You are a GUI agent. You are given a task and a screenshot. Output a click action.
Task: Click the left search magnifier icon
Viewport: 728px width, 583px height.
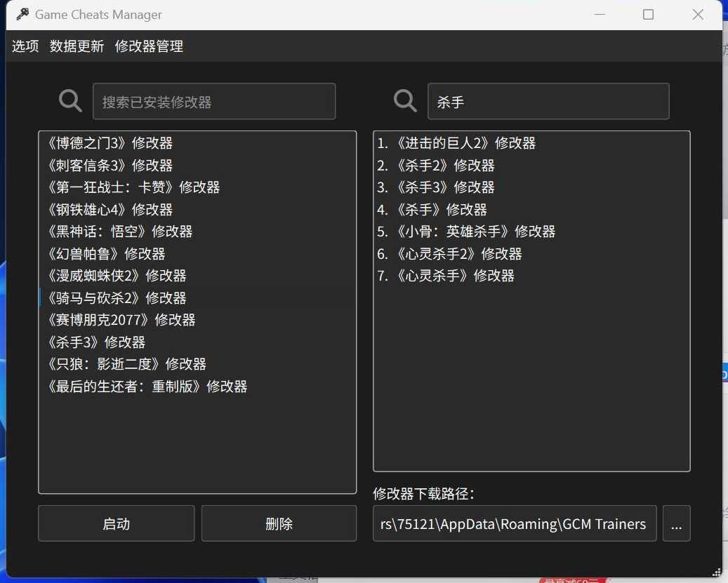click(x=70, y=100)
